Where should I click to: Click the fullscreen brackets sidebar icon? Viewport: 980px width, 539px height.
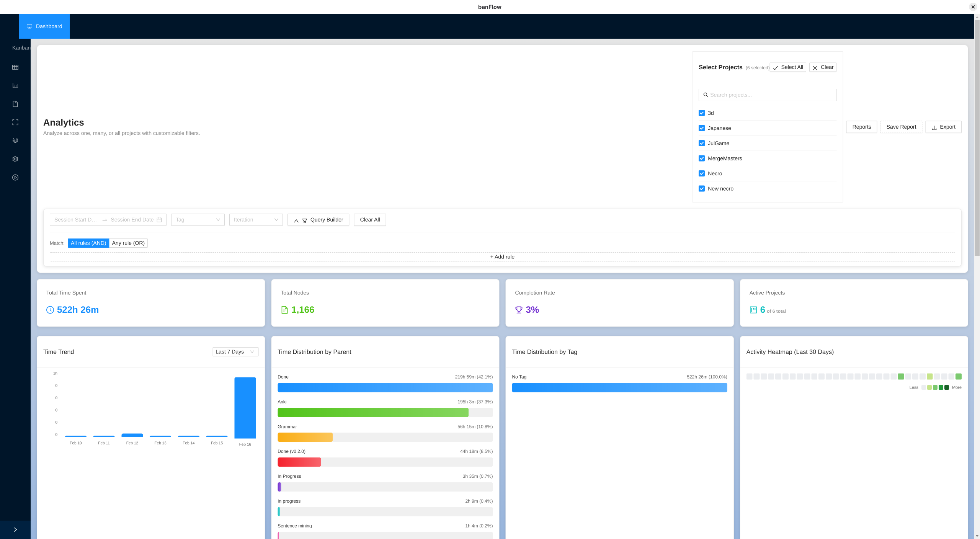click(x=15, y=122)
